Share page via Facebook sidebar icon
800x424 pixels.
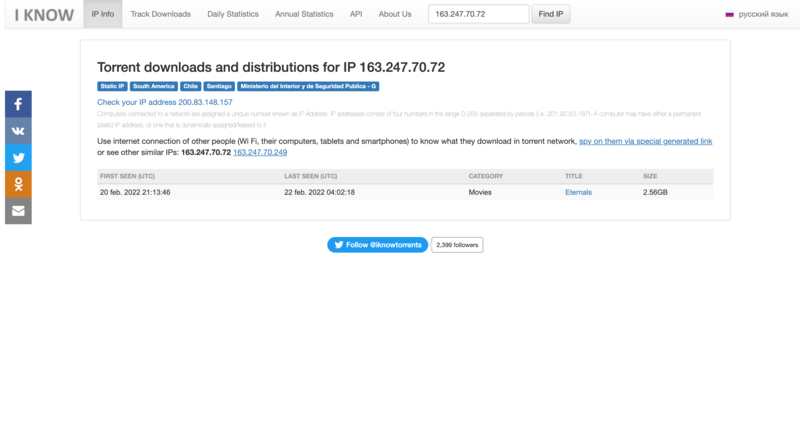(x=18, y=104)
